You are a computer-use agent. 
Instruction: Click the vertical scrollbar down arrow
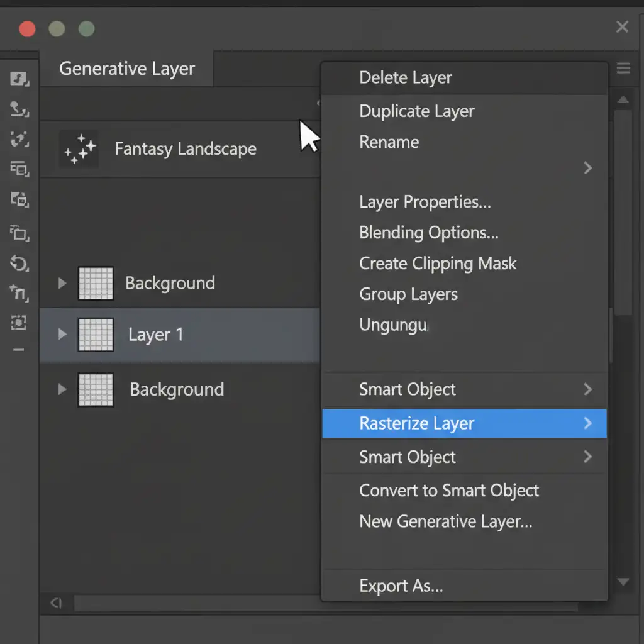(623, 582)
